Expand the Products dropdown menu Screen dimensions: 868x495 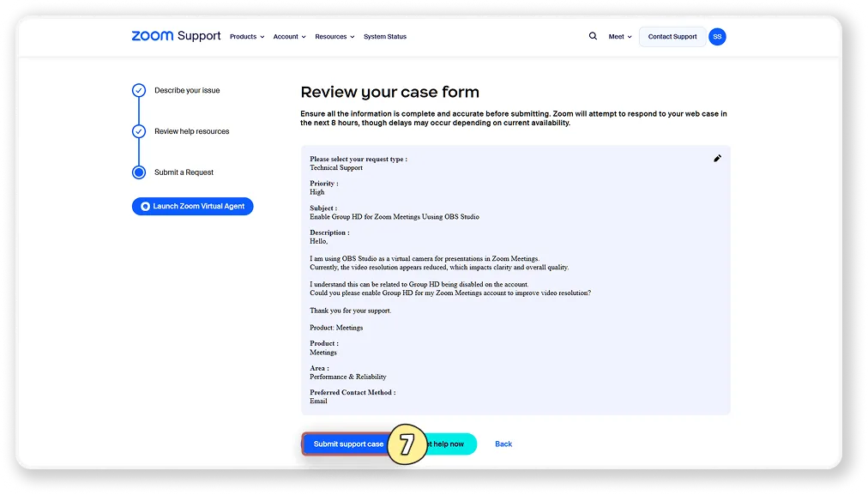[x=247, y=37]
